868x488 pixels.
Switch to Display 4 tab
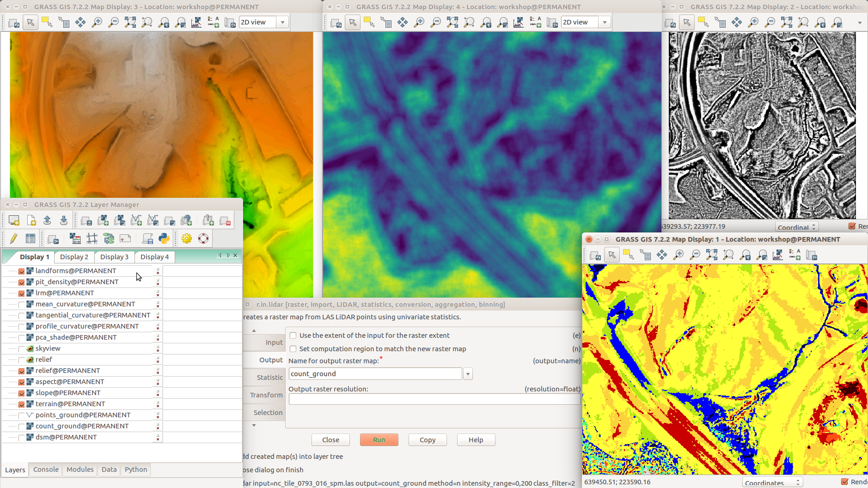pos(154,257)
